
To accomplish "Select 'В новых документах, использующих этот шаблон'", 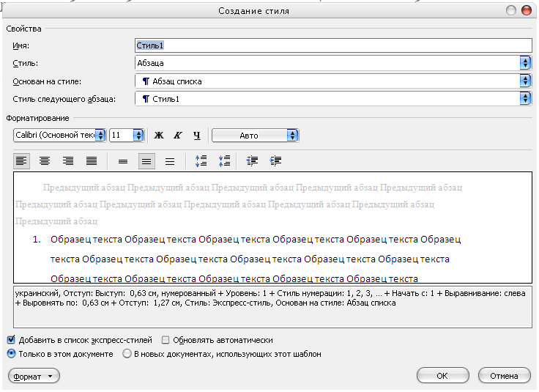I will pyautogui.click(x=127, y=354).
